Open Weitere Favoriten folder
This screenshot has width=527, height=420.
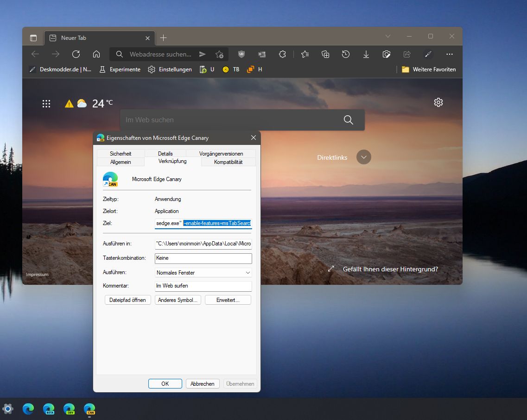[429, 69]
